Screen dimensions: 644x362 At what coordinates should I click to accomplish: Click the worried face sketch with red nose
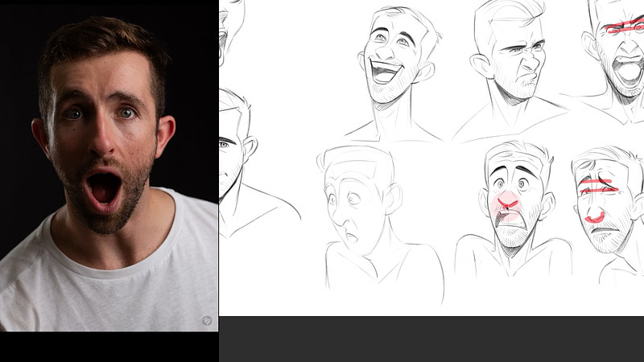click(x=514, y=208)
